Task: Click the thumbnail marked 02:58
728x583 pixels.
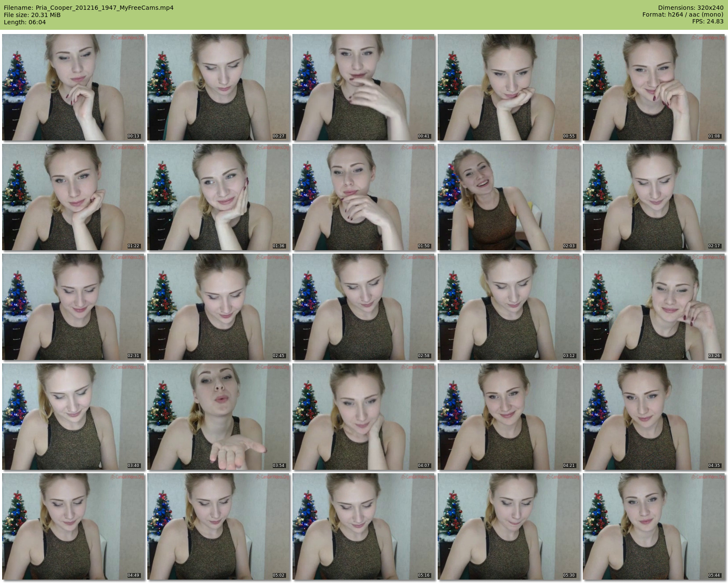Action: [x=364, y=307]
